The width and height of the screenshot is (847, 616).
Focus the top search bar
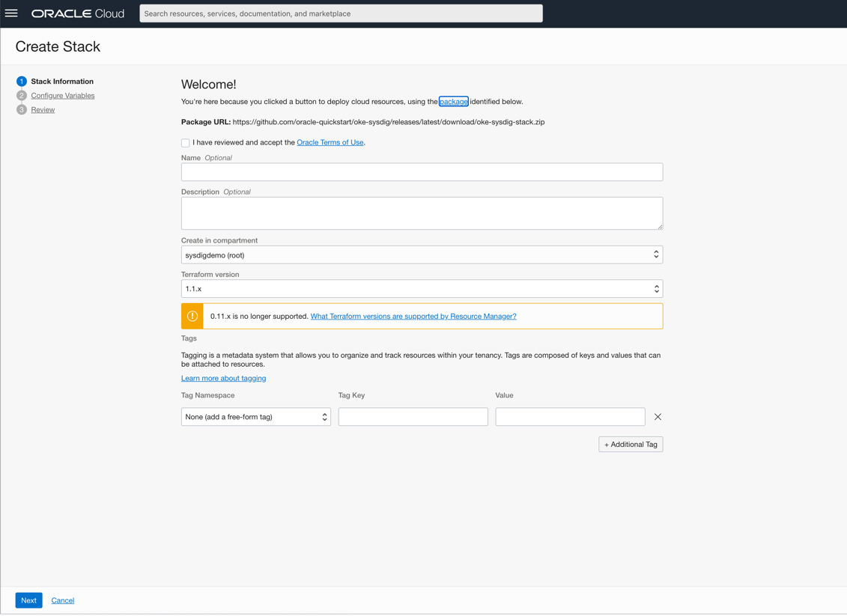[341, 13]
